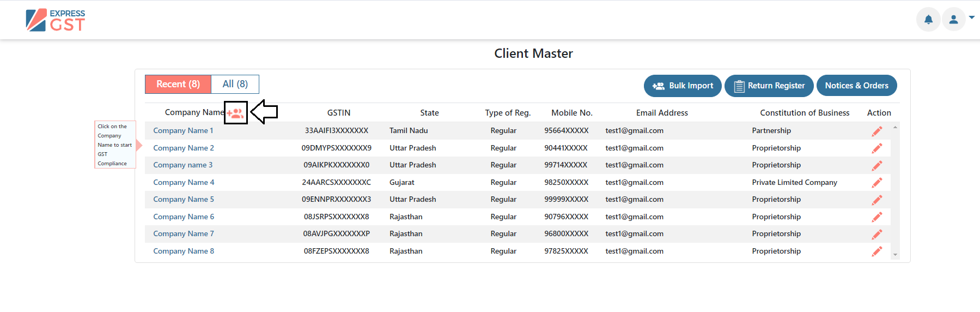
Task: Click the add client icon beside Company Name
Action: 235,113
